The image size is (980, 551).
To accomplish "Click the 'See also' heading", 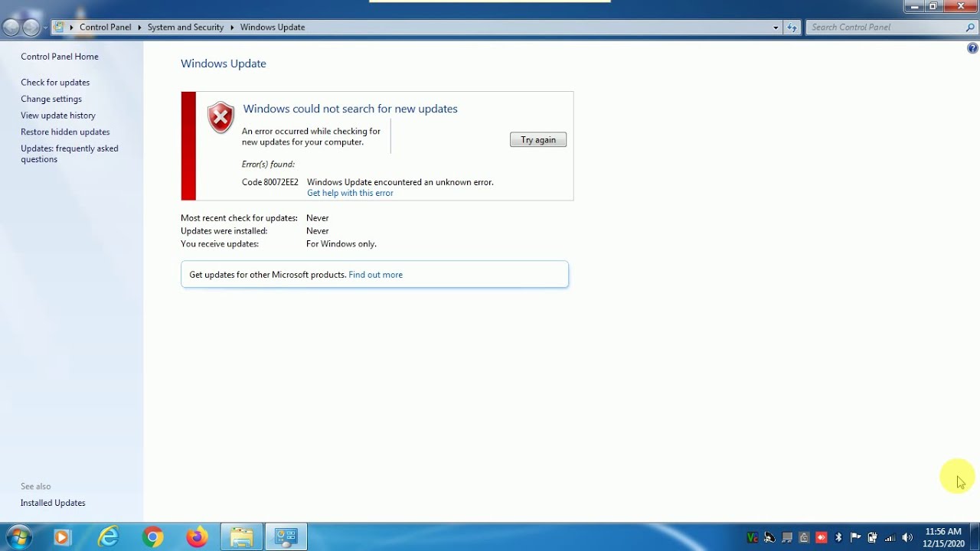I will pyautogui.click(x=36, y=487).
